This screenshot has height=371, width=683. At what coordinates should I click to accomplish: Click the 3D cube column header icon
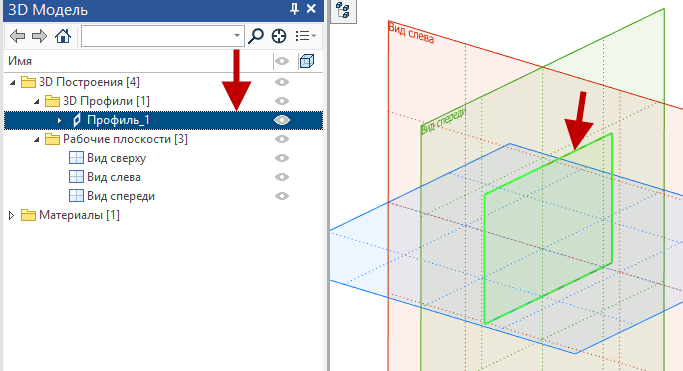click(x=307, y=61)
